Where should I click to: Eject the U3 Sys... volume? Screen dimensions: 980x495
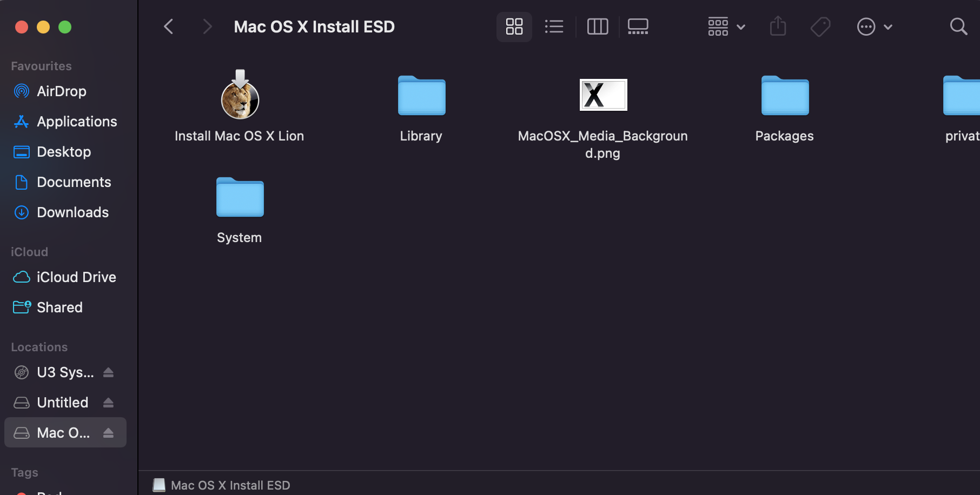tap(108, 372)
